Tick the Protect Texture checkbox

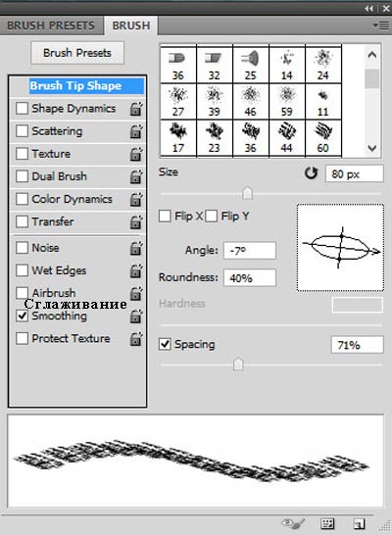point(22,338)
